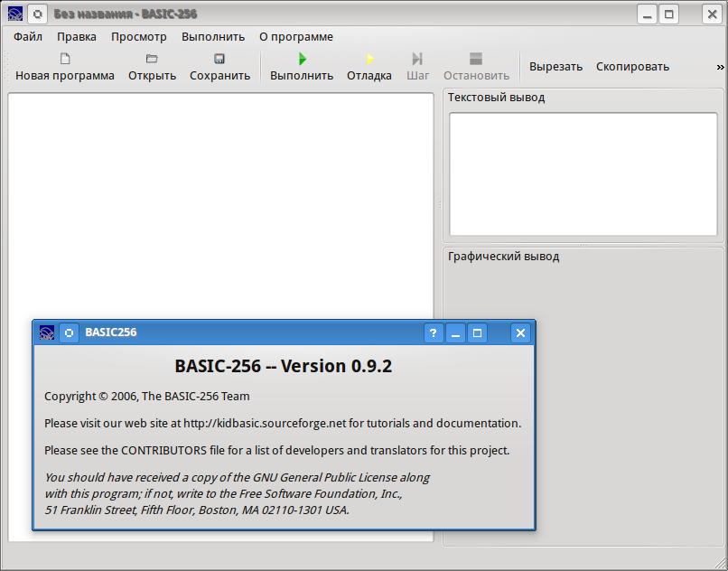Minimize the main BASIC-256 window
728x571 pixels.
click(647, 14)
